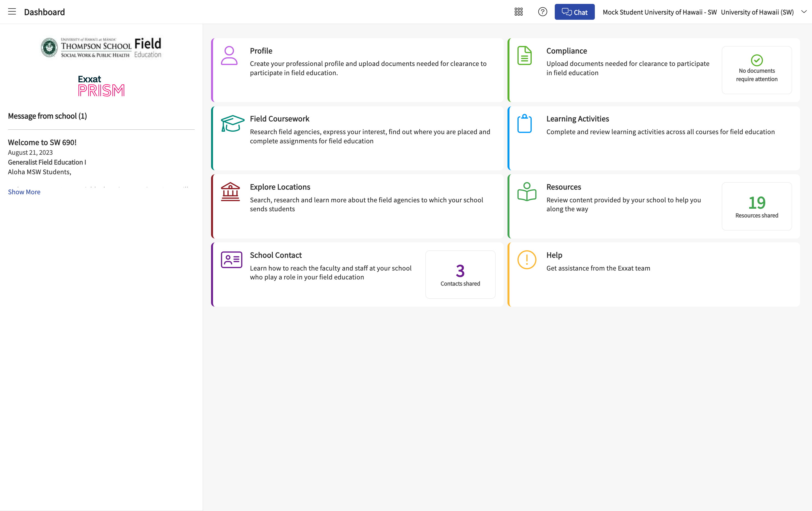Image resolution: width=812 pixels, height=511 pixels.
Task: Open the Help card title
Action: pyautogui.click(x=554, y=255)
